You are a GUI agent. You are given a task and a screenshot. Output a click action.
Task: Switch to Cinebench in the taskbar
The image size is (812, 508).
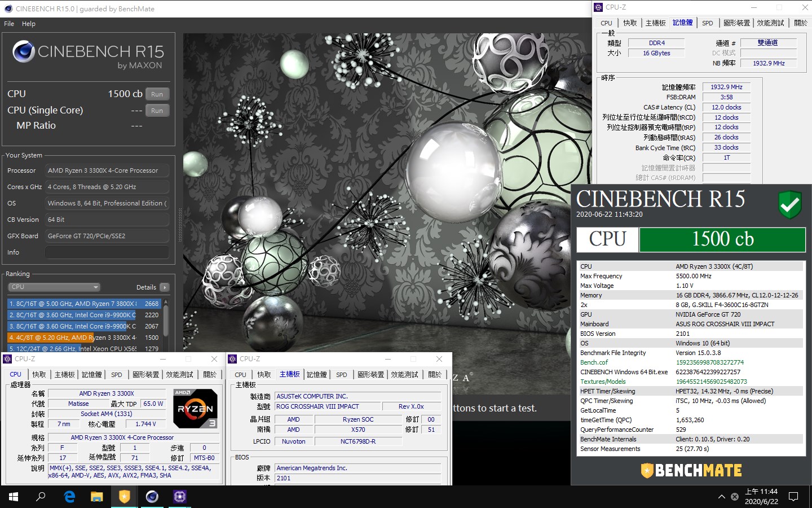[x=152, y=497]
